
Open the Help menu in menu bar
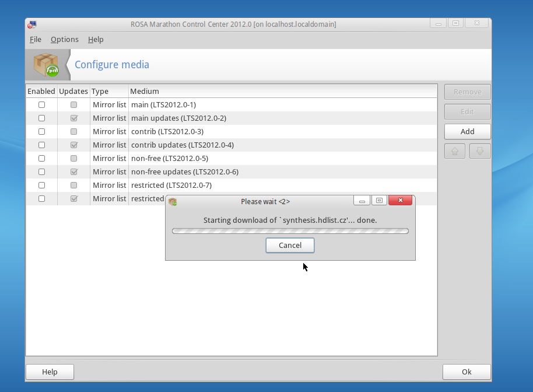tap(96, 40)
